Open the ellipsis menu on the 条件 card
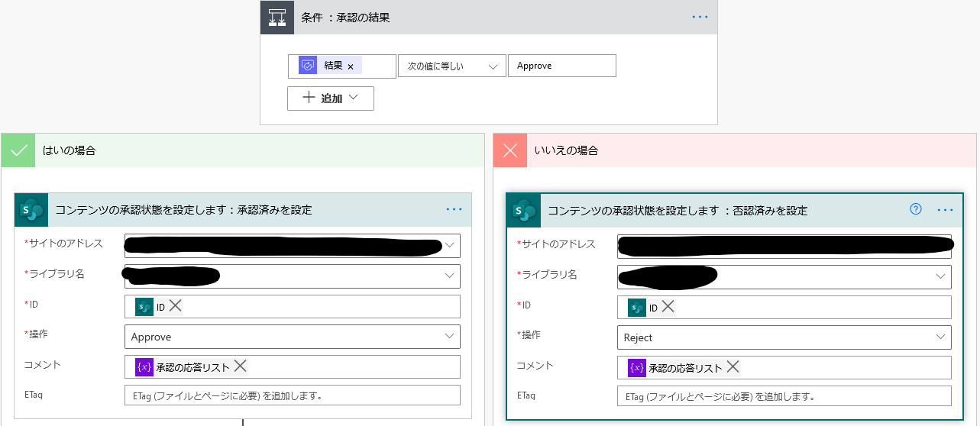Viewport: 980px width, 426px height. (x=700, y=17)
